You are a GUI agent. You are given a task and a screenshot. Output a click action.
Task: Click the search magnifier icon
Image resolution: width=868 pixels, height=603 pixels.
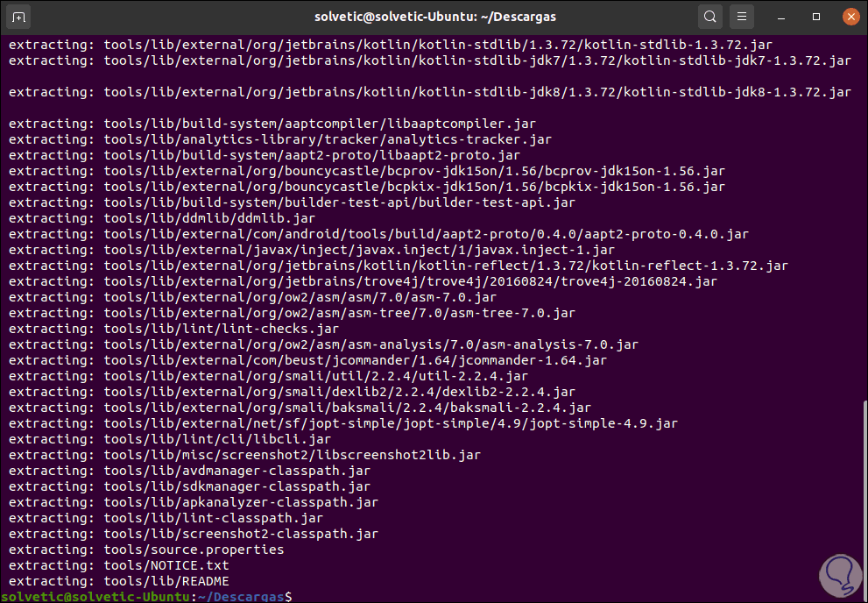pyautogui.click(x=710, y=17)
